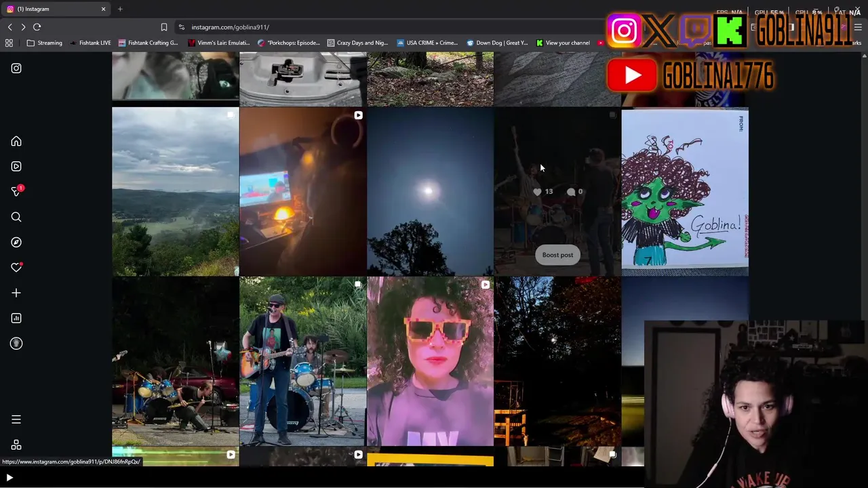
Task: Open the Explore compass icon
Action: [x=16, y=242]
